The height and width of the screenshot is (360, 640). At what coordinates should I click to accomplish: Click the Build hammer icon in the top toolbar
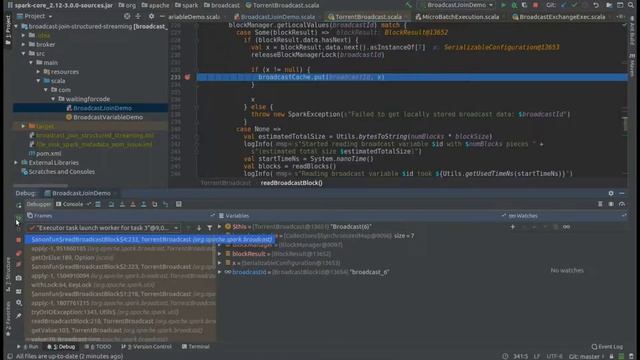click(x=409, y=5)
